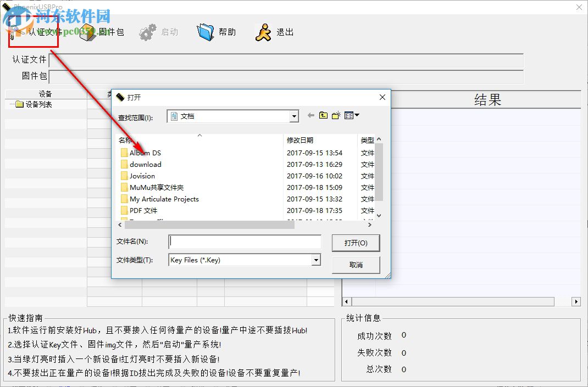The height and width of the screenshot is (387, 588).
Task: Open the 帮助 help book icon
Action: coord(205,31)
